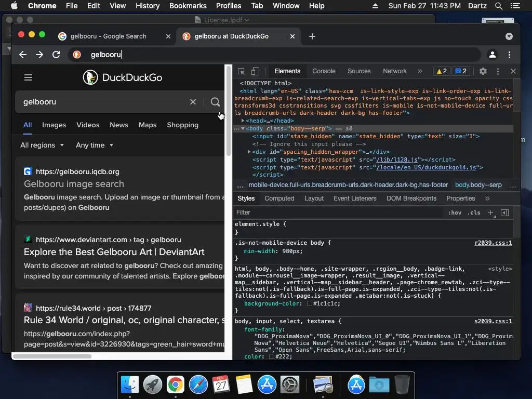
Task: Click the #222 color swatch
Action: click(271, 356)
